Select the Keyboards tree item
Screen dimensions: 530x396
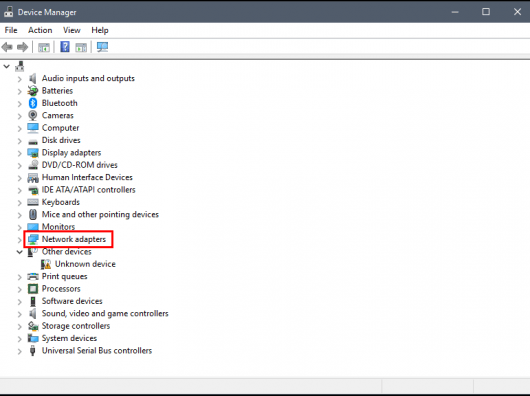click(x=61, y=202)
